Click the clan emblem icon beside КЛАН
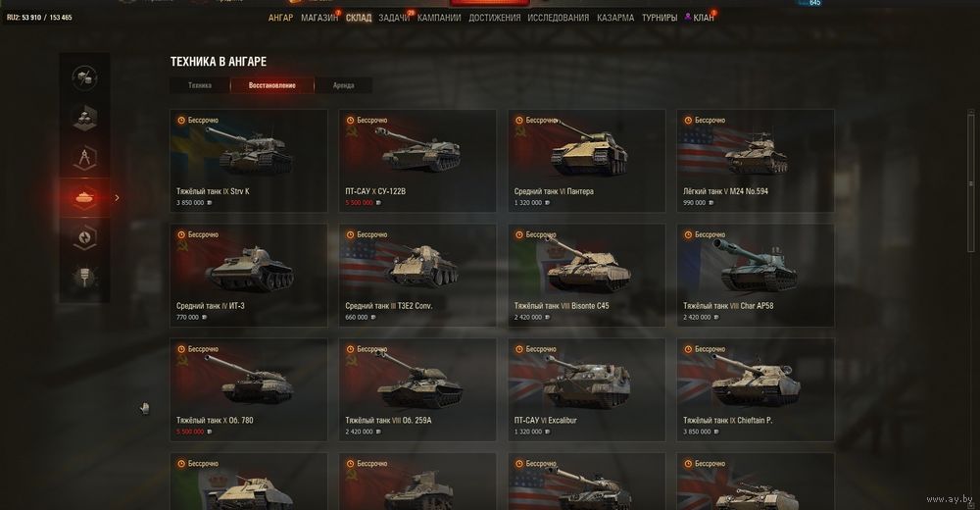980x510 pixels. click(x=688, y=17)
